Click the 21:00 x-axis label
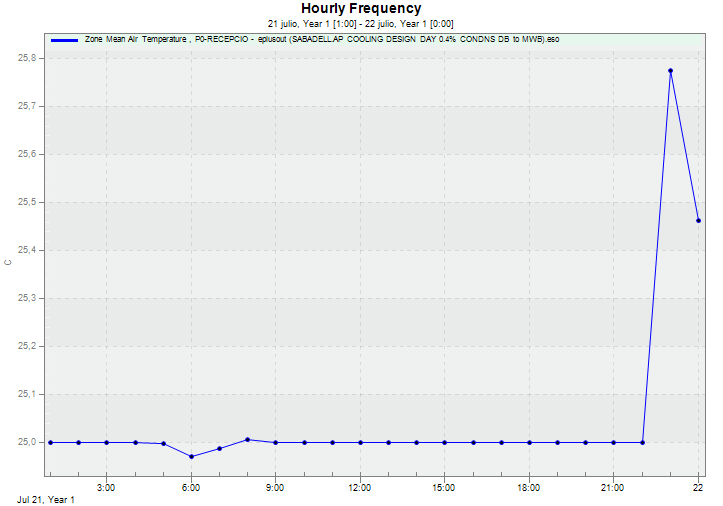This screenshot has height=506, width=723. [613, 488]
